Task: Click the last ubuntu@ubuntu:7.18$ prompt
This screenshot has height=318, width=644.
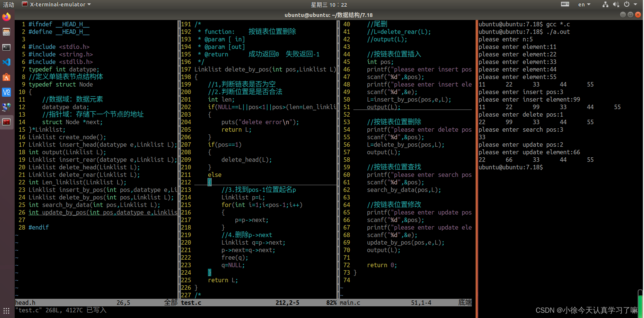Action: pyautogui.click(x=511, y=167)
